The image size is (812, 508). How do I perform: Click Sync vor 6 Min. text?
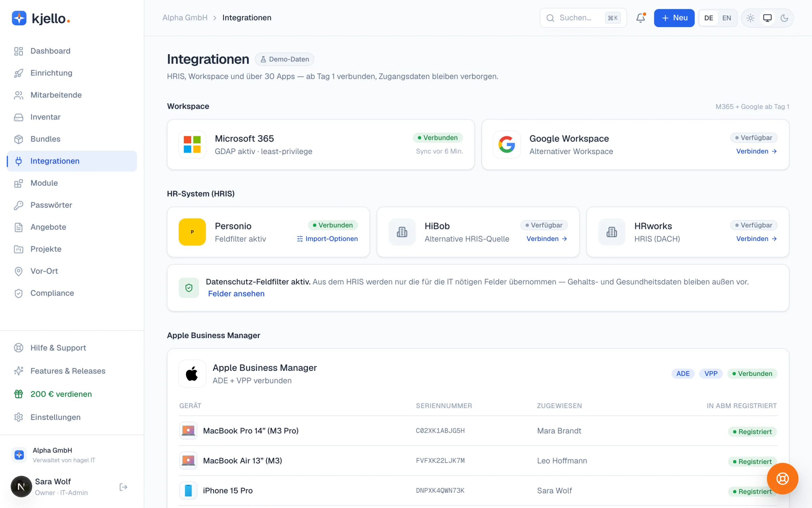[x=439, y=151]
